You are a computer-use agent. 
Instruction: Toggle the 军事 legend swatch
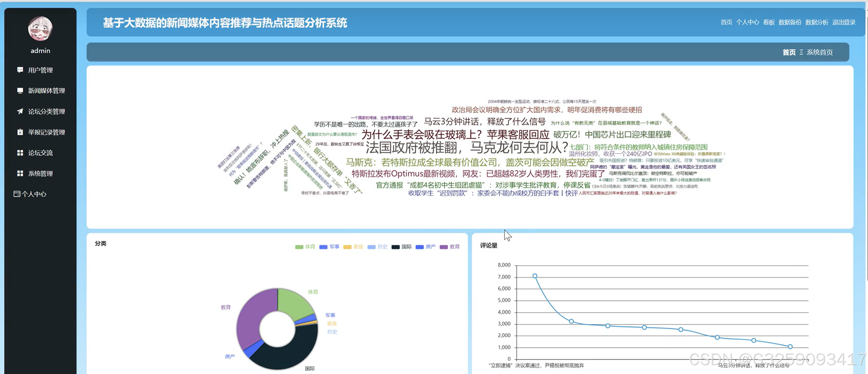click(x=323, y=247)
